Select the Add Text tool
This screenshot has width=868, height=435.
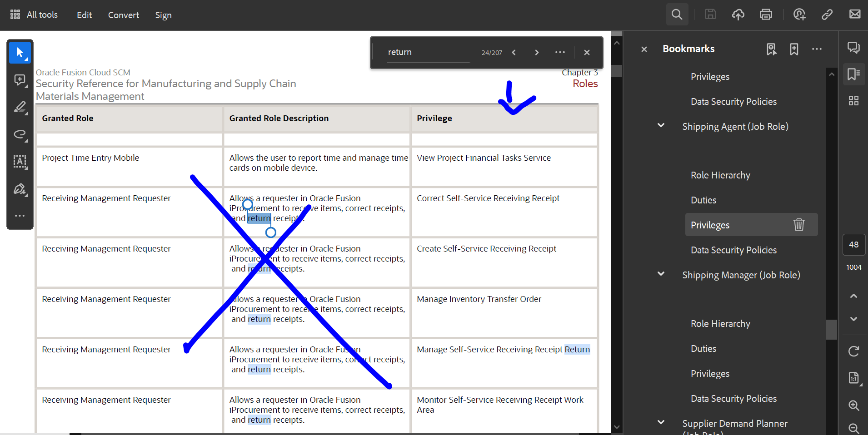coord(20,162)
